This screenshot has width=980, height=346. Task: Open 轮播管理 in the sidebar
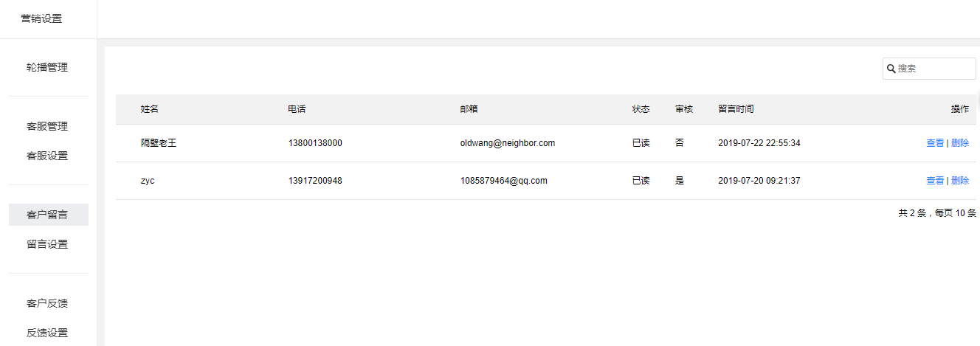click(x=47, y=67)
